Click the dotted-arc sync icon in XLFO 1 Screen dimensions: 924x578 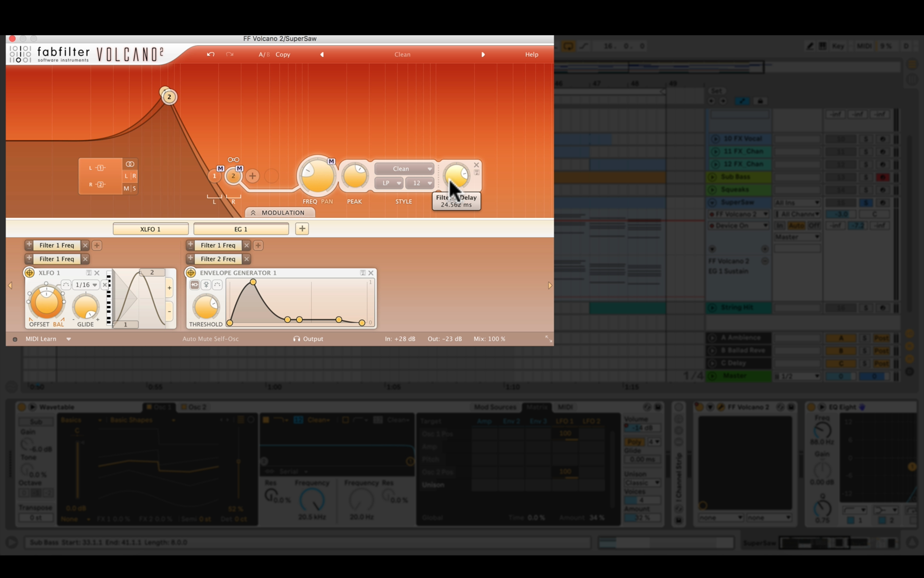[x=66, y=285]
